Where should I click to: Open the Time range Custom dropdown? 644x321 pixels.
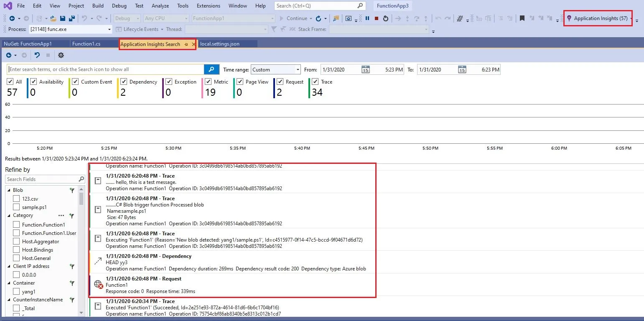(x=275, y=69)
